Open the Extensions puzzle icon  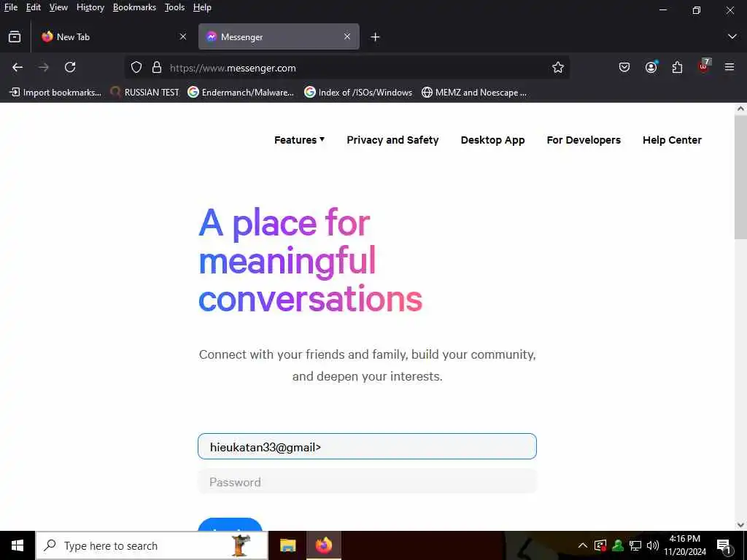[677, 67]
